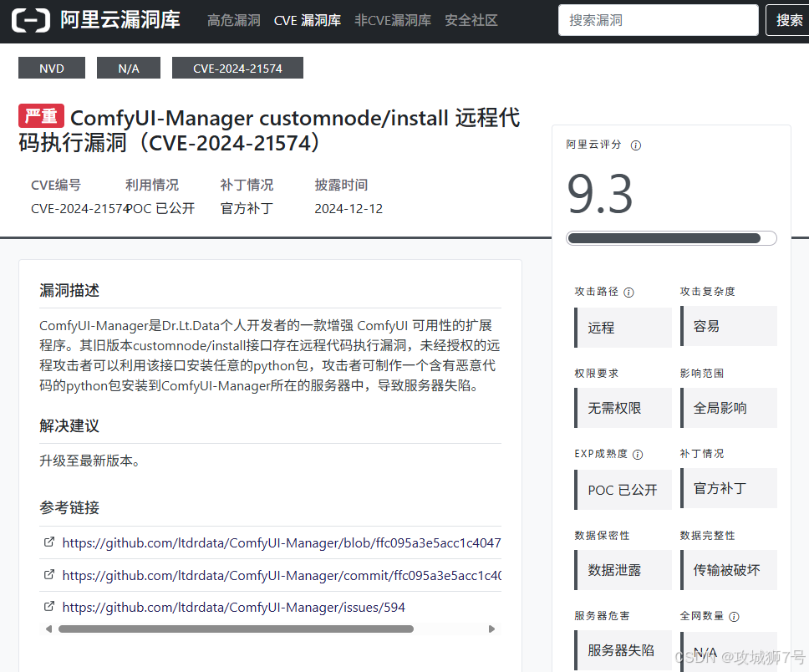Open the ComfyUI-Manager blob reference link
The image size is (809, 672).
click(282, 543)
